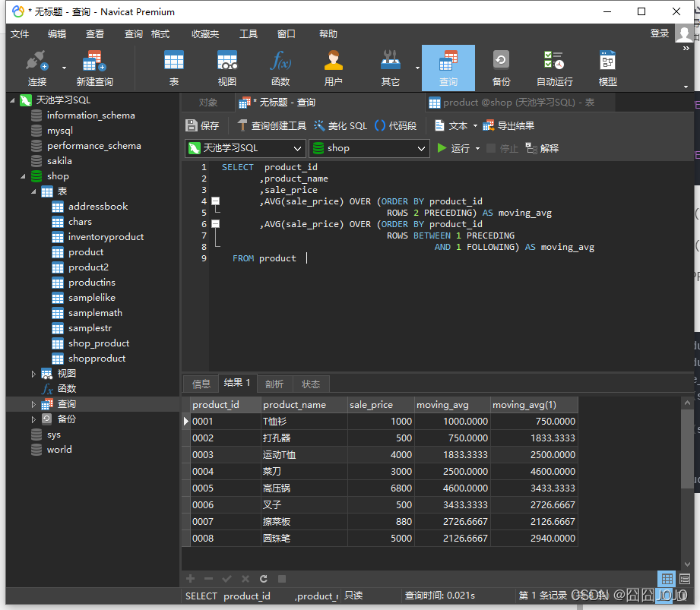The image size is (700, 610).
Task: Collapse the 表 tables node
Action: click(x=33, y=192)
